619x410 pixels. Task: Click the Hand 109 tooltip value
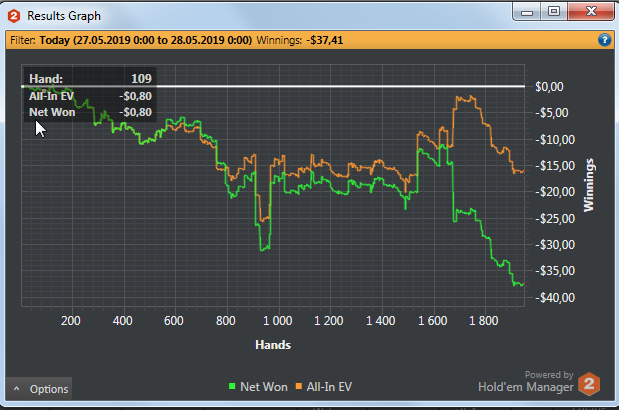(x=141, y=79)
